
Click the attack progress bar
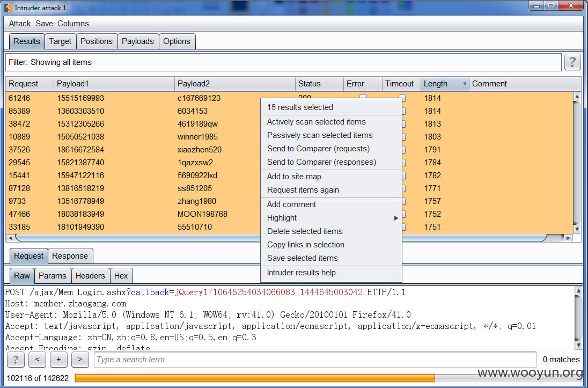click(x=328, y=378)
